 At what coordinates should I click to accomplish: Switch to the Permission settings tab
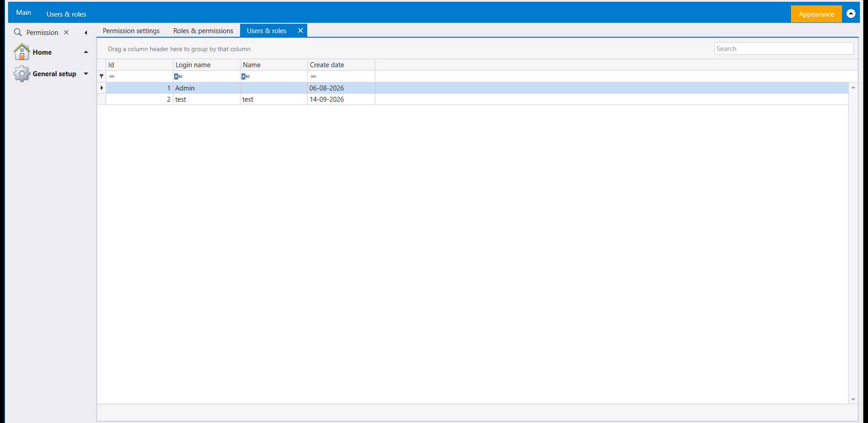point(131,30)
